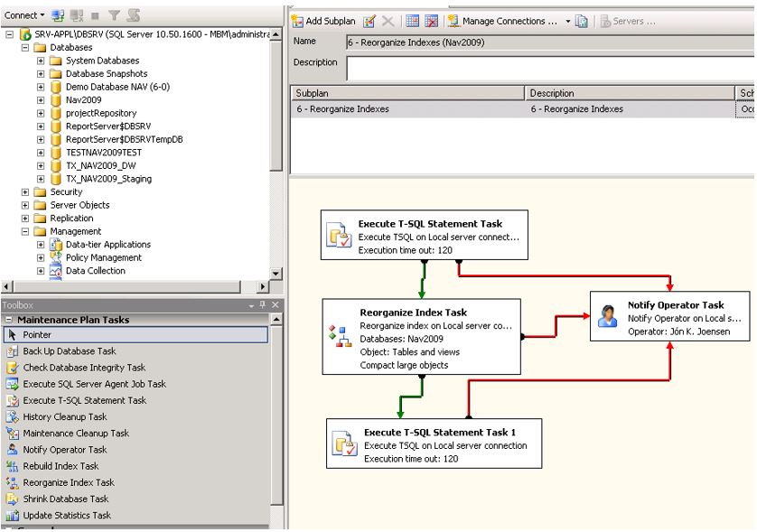Click the Manage Connections button
The width and height of the screenshot is (757, 532).
click(502, 21)
